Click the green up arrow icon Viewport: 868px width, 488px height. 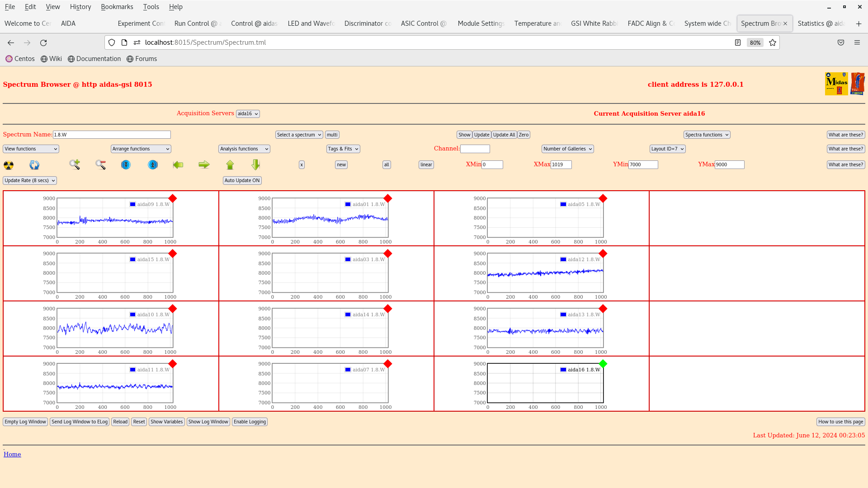coord(230,165)
